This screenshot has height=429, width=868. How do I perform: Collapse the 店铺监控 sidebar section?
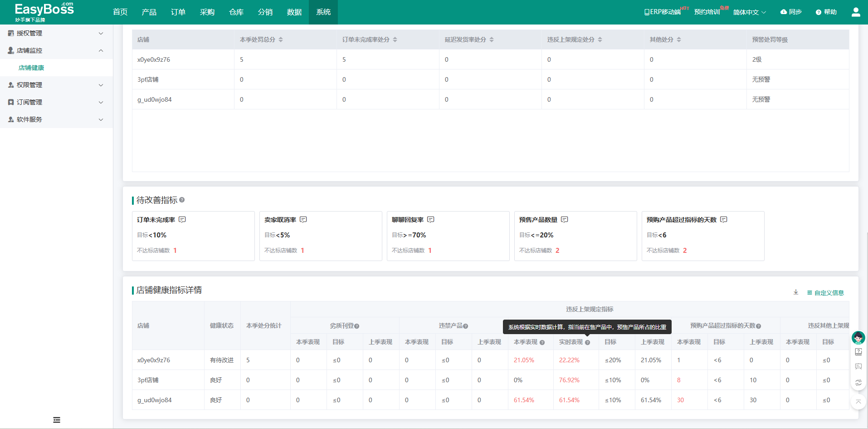[56, 50]
